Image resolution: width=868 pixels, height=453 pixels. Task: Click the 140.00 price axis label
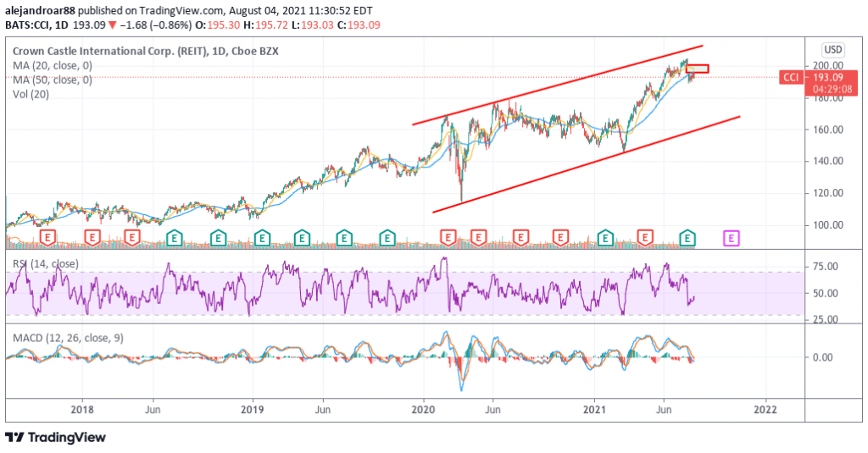tap(827, 161)
